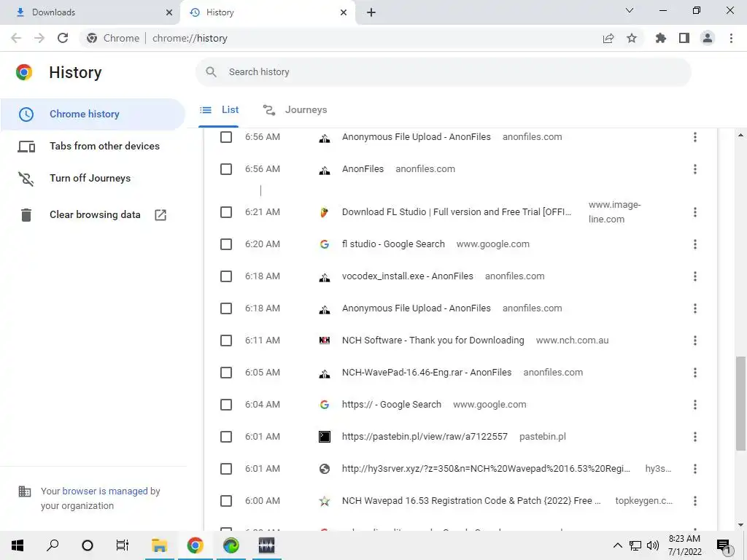
Task: Open the notification center icon
Action: [x=724, y=546]
